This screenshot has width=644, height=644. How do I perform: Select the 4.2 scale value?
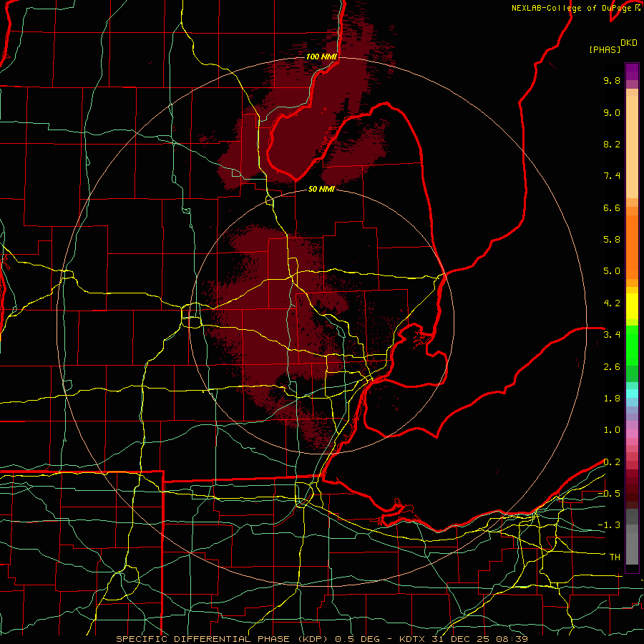click(612, 303)
